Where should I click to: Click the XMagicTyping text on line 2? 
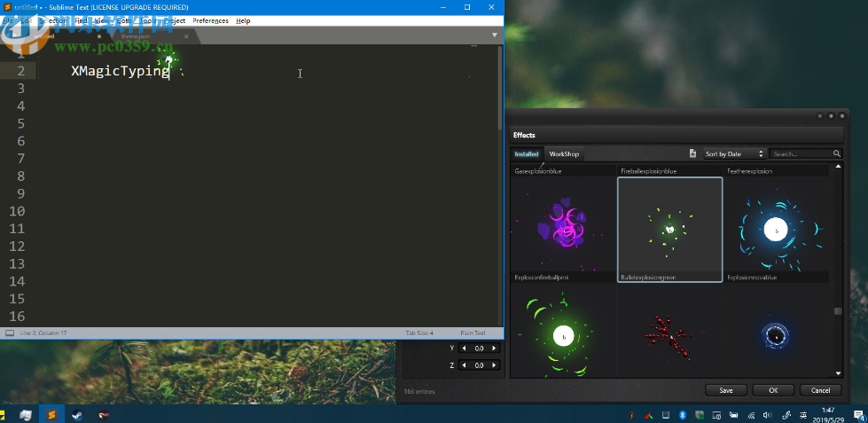coord(120,71)
